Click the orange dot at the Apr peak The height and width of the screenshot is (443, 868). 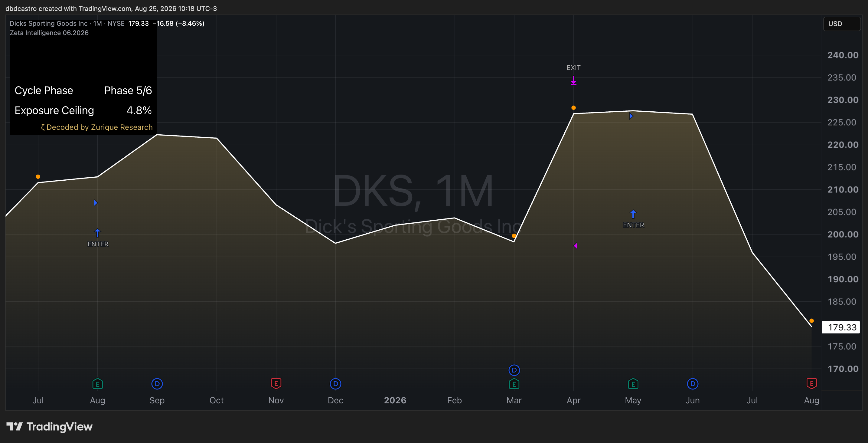click(573, 107)
